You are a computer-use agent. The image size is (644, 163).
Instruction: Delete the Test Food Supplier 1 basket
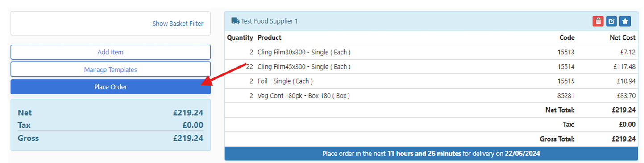(x=598, y=21)
